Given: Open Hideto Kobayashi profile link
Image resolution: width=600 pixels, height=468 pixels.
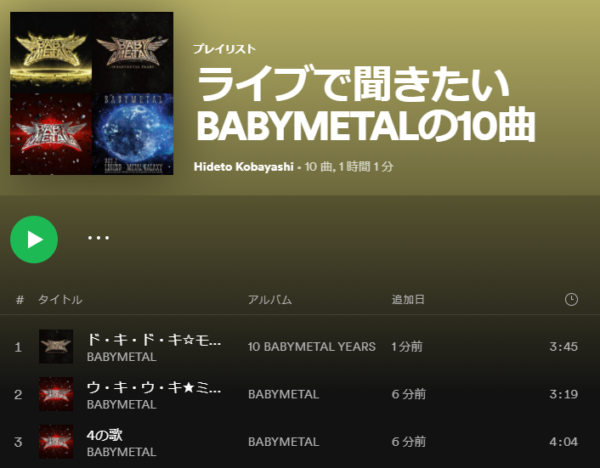Looking at the screenshot, I should 244,166.
